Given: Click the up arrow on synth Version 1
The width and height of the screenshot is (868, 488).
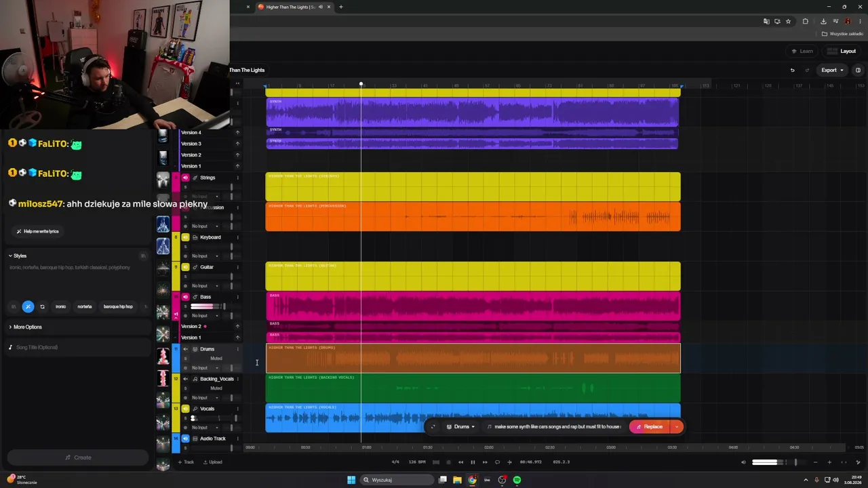Looking at the screenshot, I should coord(237,166).
